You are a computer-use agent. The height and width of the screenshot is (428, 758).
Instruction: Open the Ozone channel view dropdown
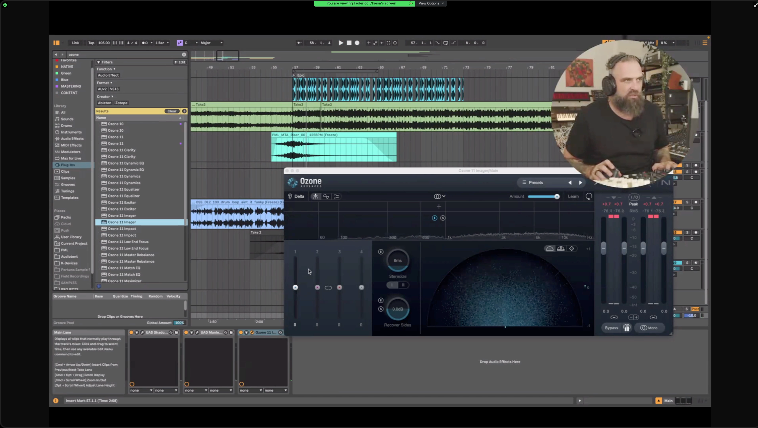tap(439, 196)
